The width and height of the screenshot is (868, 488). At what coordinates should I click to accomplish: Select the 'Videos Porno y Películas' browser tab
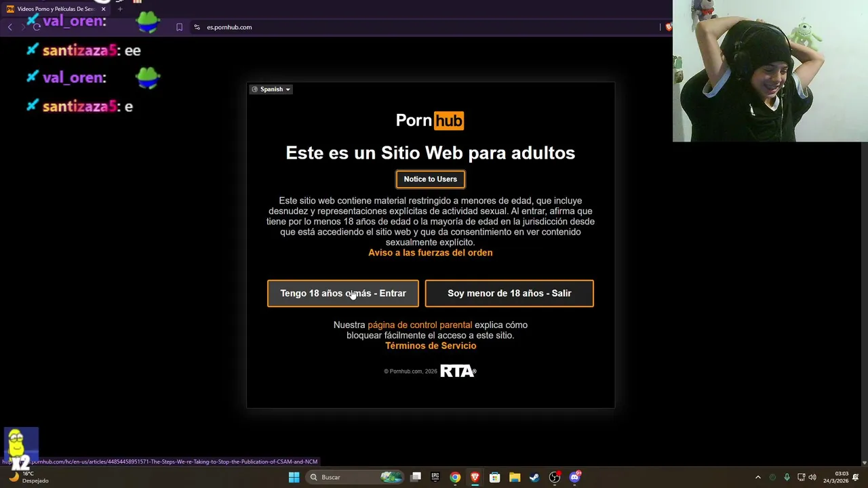click(x=56, y=9)
